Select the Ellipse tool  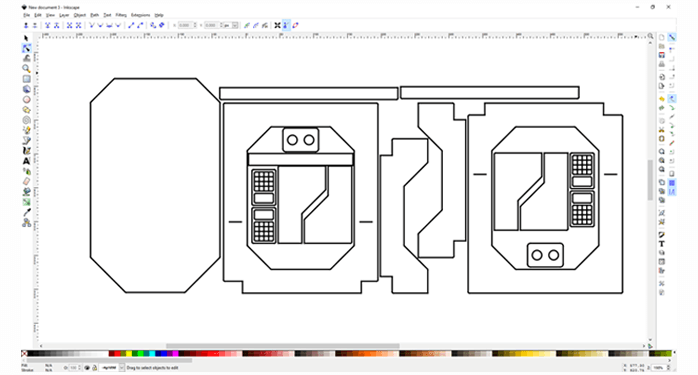(x=26, y=99)
